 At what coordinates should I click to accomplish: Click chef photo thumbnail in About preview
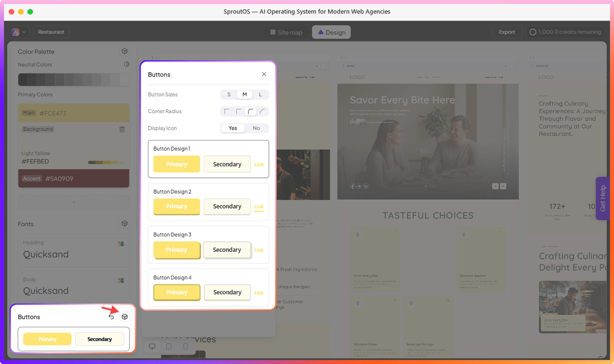pyautogui.click(x=573, y=307)
